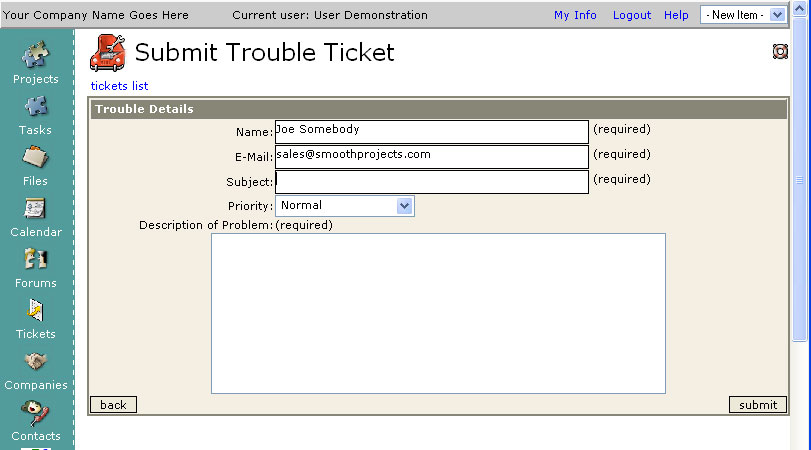Expand the Priority Normal dropdown
This screenshot has height=450, width=811.
pos(344,205)
